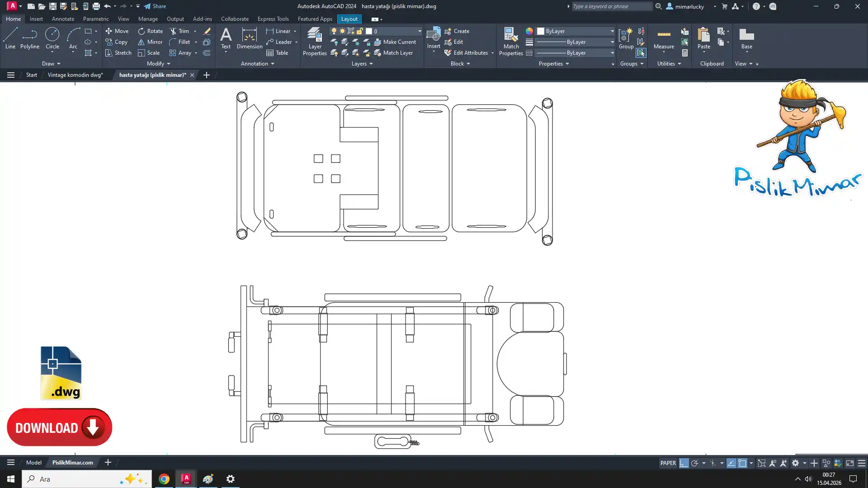Click the Mirror modify tool

150,42
